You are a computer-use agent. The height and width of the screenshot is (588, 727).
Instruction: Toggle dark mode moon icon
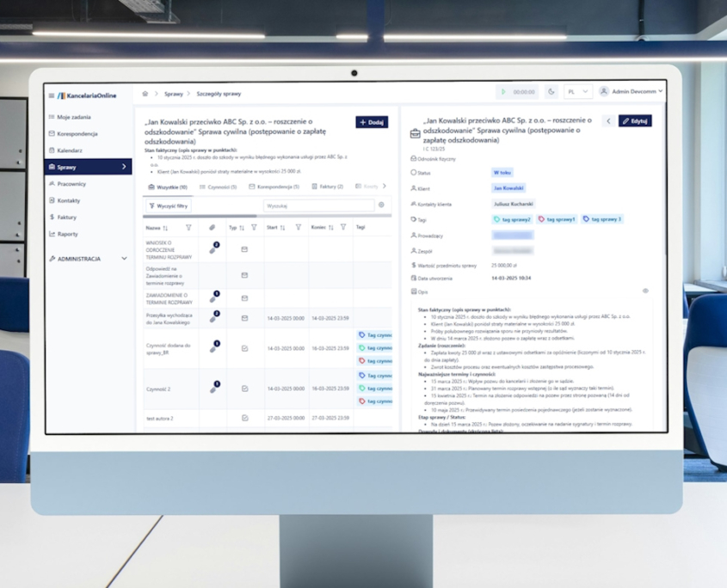pos(551,92)
